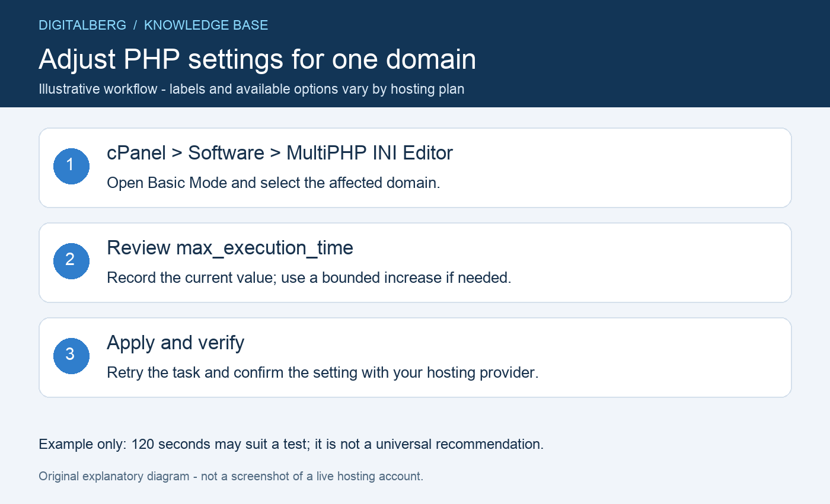
Task: Click the "Review max_execution_time" heading
Action: (230, 248)
